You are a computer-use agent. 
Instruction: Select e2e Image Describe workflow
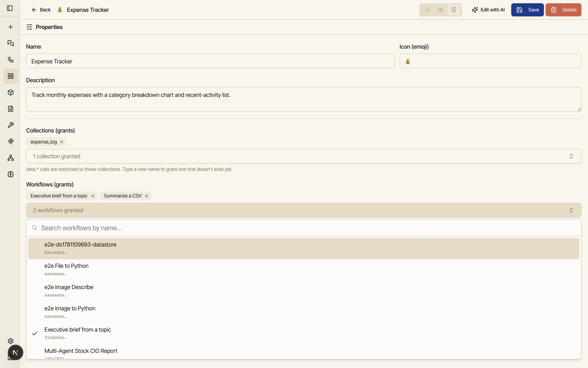coord(303,291)
